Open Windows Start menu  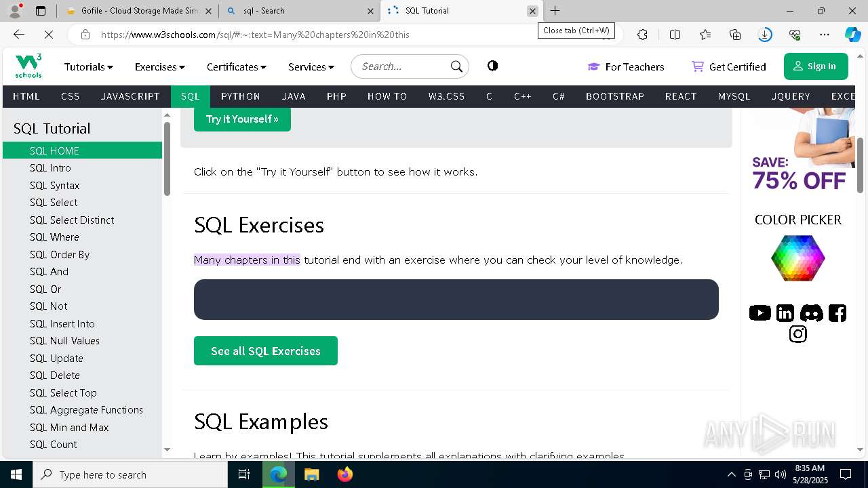click(16, 474)
